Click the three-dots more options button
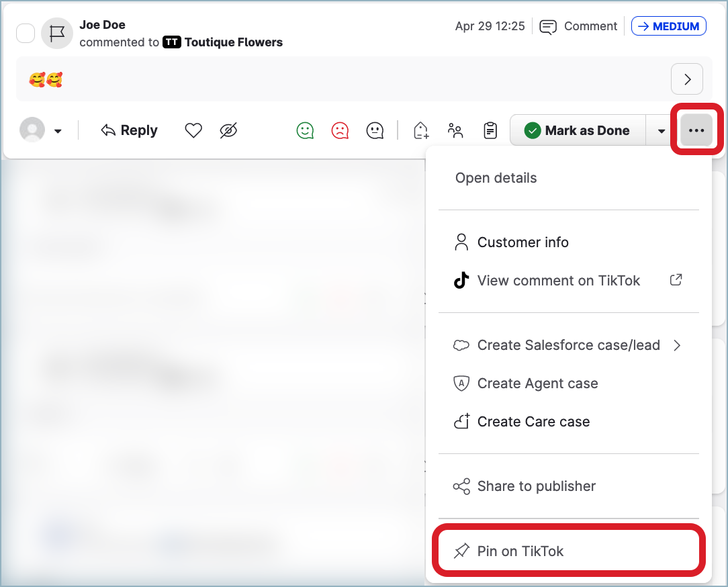This screenshot has height=587, width=728. [x=696, y=130]
